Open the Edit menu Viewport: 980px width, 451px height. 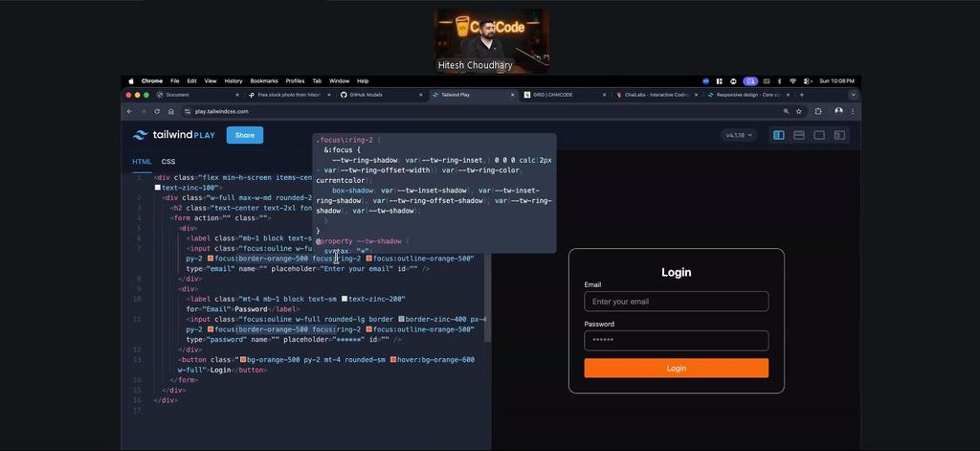191,81
